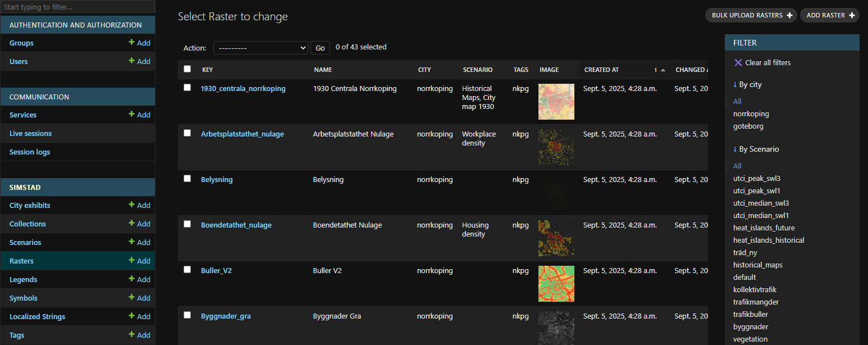Open Session logs in sidebar
Viewport: 868px width, 345px height.
(x=30, y=152)
